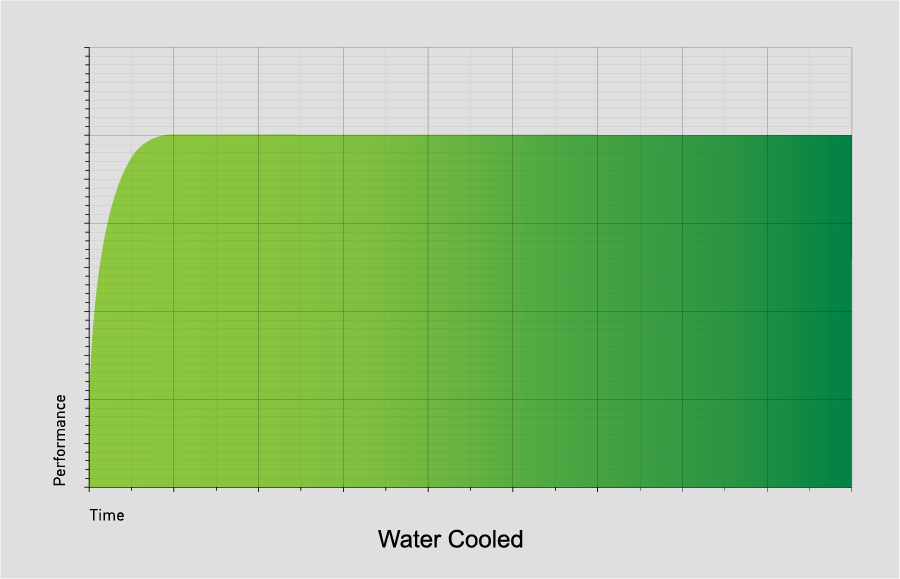Click the word "Water" in the title
Viewport: 900px width, 579px height.
410,539
